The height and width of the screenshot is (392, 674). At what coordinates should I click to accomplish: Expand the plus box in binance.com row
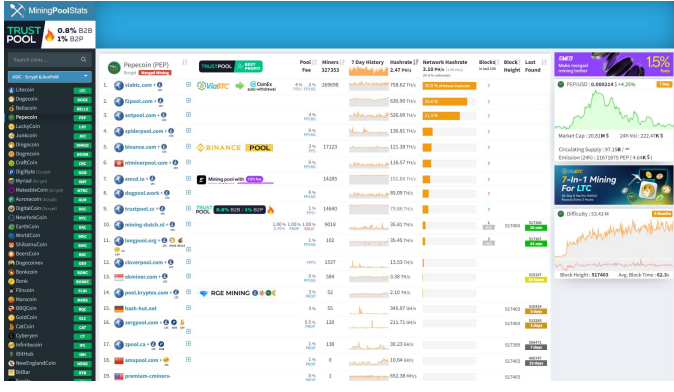point(188,147)
